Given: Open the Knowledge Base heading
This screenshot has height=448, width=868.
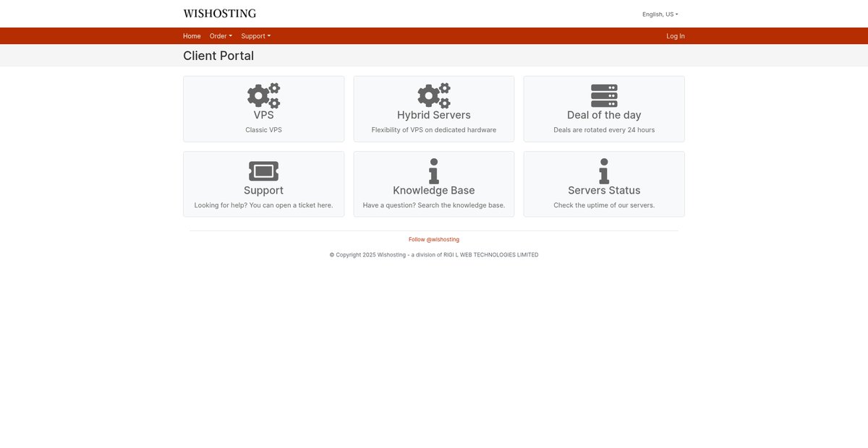Looking at the screenshot, I should point(434,190).
